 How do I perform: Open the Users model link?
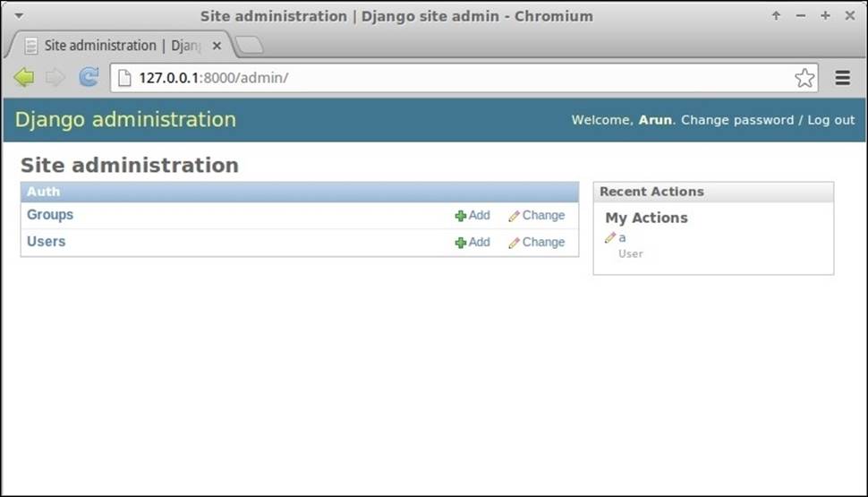[x=46, y=242]
